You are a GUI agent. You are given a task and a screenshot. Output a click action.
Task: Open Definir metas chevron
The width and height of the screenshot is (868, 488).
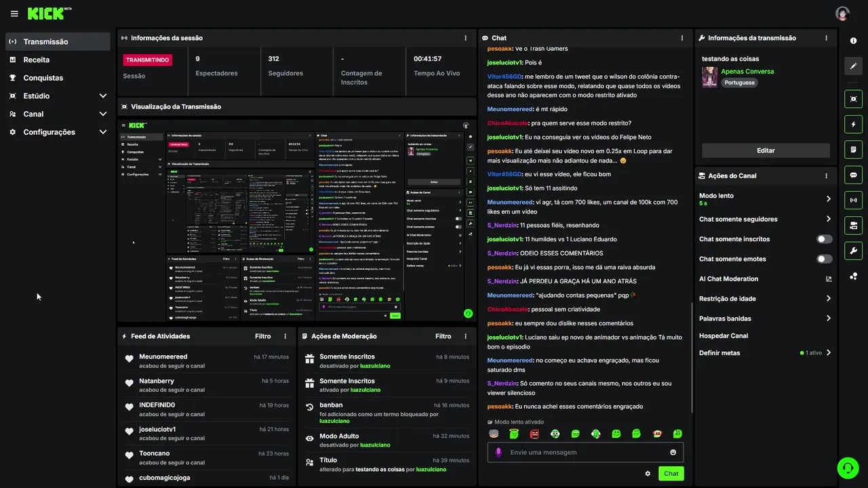pyautogui.click(x=828, y=352)
